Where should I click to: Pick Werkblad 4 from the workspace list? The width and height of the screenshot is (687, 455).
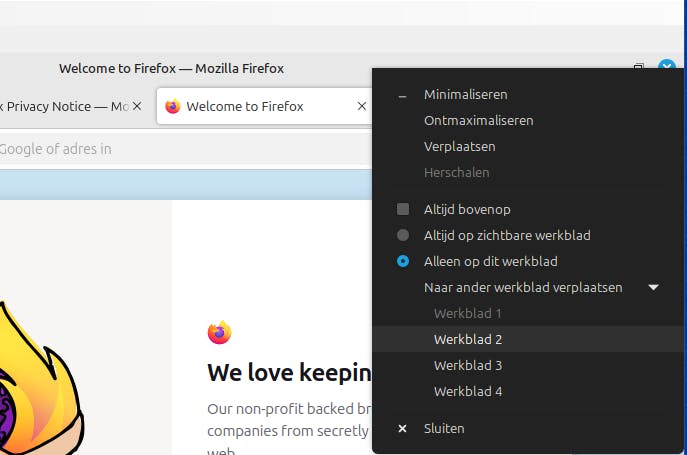pyautogui.click(x=468, y=391)
